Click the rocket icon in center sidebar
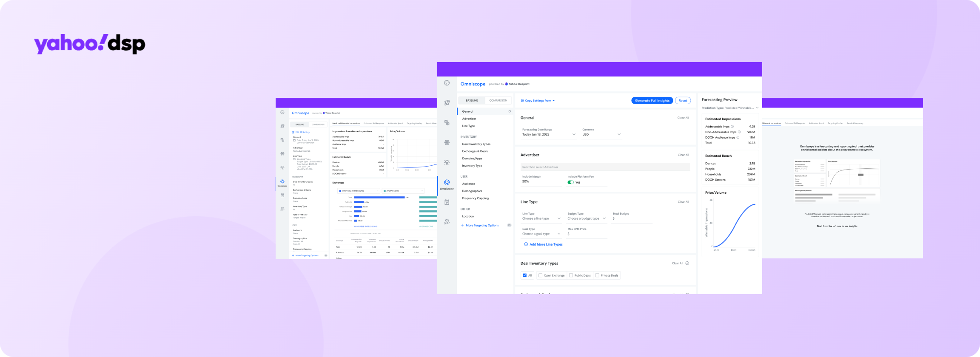This screenshot has width=980, height=357. click(x=447, y=102)
